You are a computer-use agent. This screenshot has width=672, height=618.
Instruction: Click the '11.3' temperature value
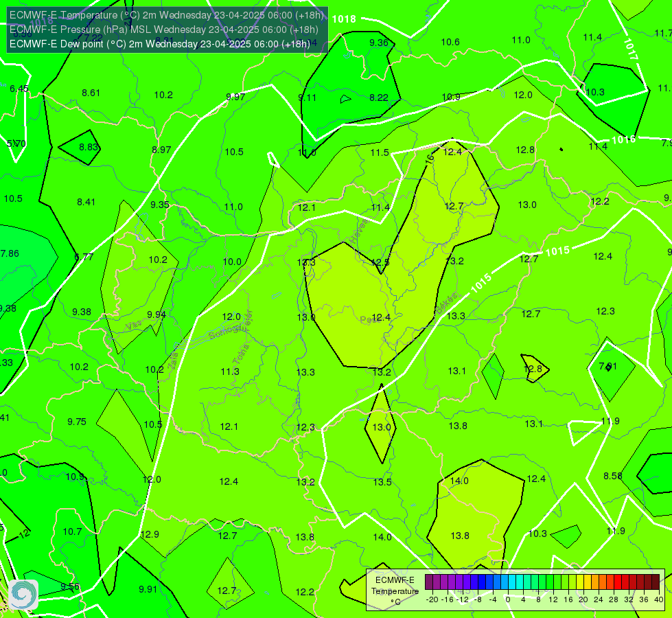coord(230,371)
